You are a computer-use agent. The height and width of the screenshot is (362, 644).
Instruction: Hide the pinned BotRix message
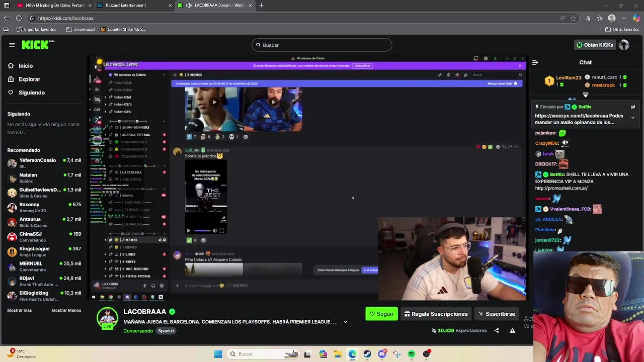tap(633, 107)
